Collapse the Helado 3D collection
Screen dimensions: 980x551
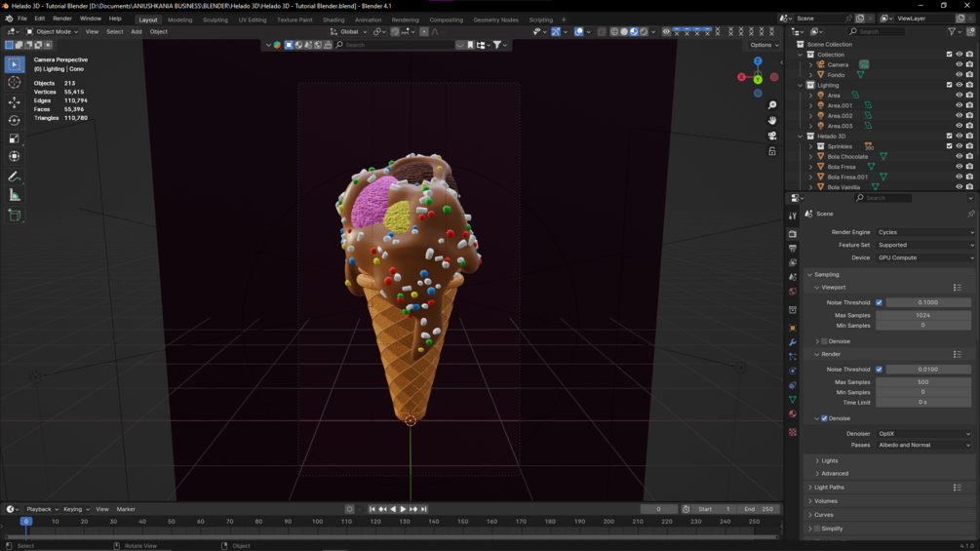click(x=800, y=137)
